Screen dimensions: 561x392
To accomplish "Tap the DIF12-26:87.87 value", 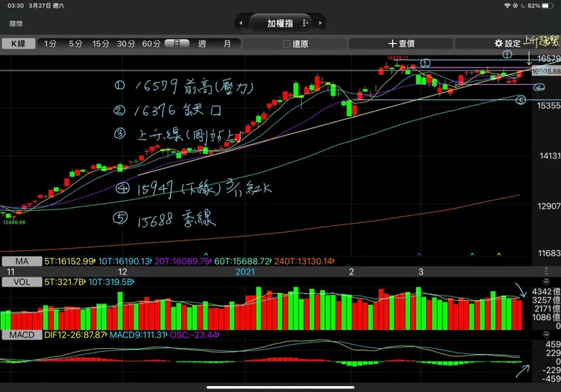I will point(75,335).
